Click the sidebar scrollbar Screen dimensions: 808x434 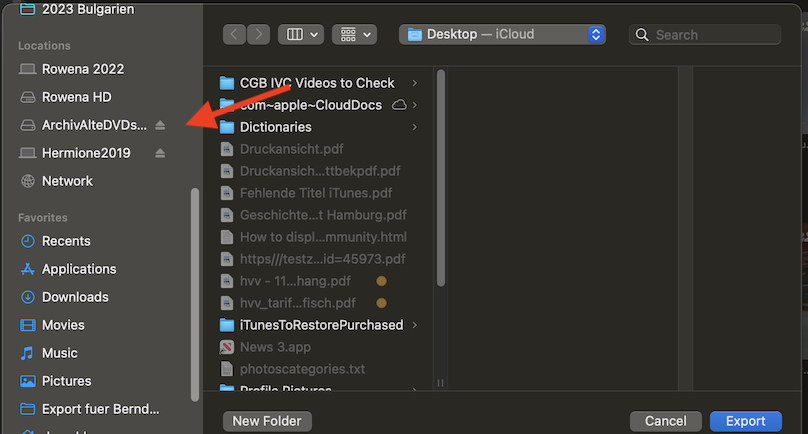(x=195, y=290)
